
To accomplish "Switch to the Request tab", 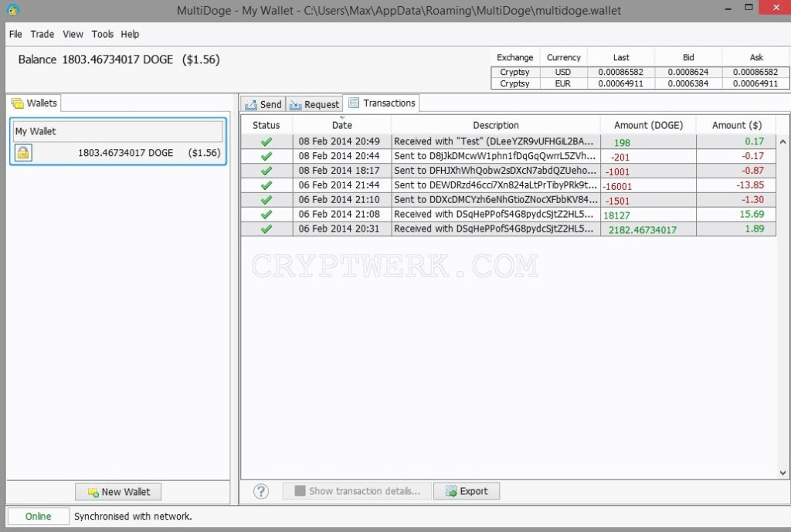I will (x=314, y=104).
